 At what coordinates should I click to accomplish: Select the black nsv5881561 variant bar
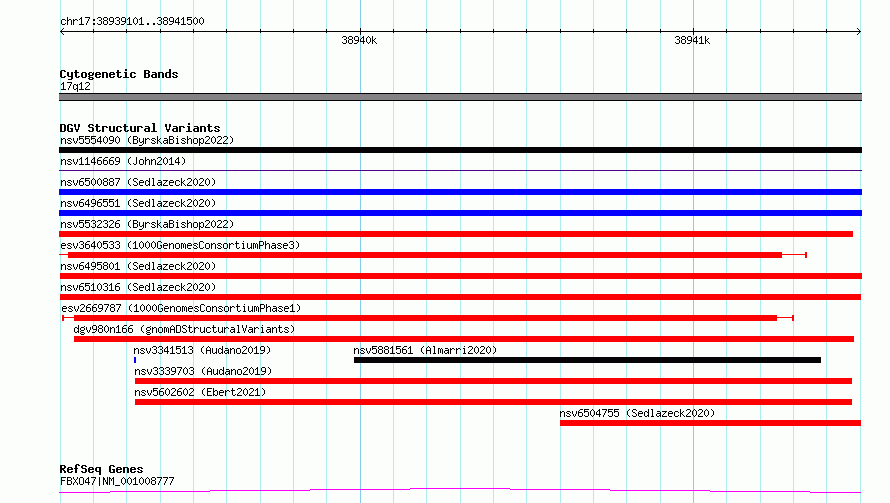tap(587, 360)
